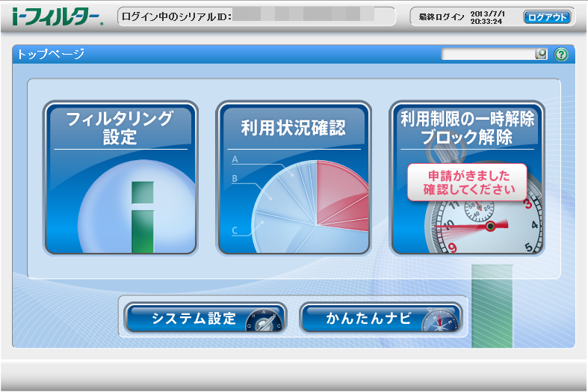Screen dimensions: 588x392
Task: Open かんたんナビ
Action: coord(380,318)
